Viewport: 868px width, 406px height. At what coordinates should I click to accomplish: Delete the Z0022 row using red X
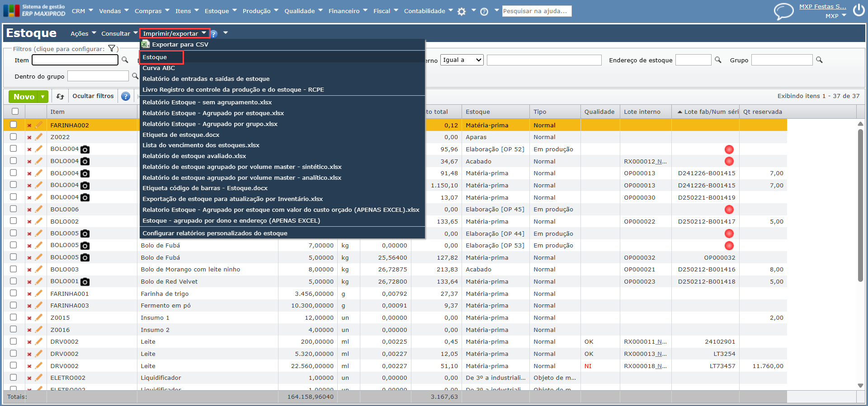coord(29,137)
